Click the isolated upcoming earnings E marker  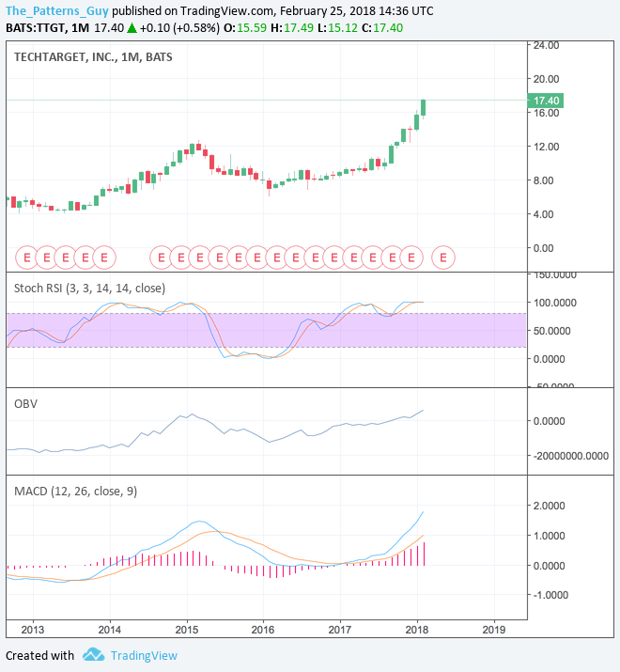tap(443, 258)
